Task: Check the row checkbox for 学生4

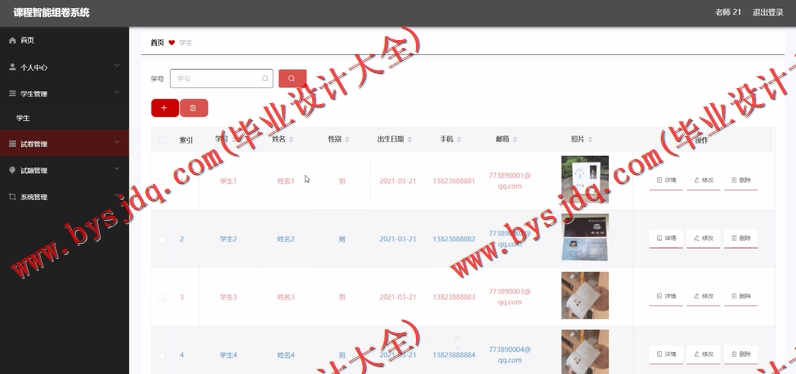Action: 162,355
